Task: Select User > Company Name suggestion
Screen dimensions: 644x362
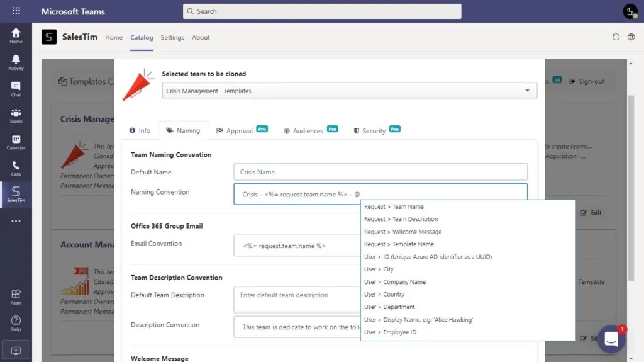Action: (x=468, y=282)
